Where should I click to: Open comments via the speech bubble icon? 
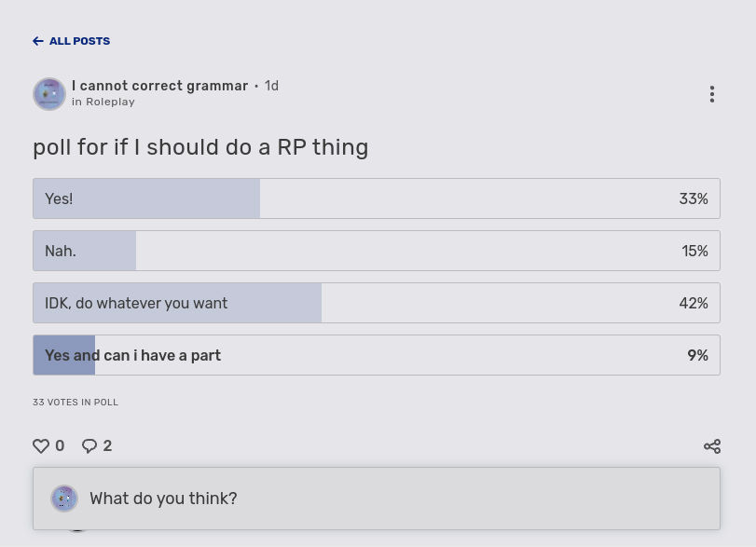click(x=89, y=446)
